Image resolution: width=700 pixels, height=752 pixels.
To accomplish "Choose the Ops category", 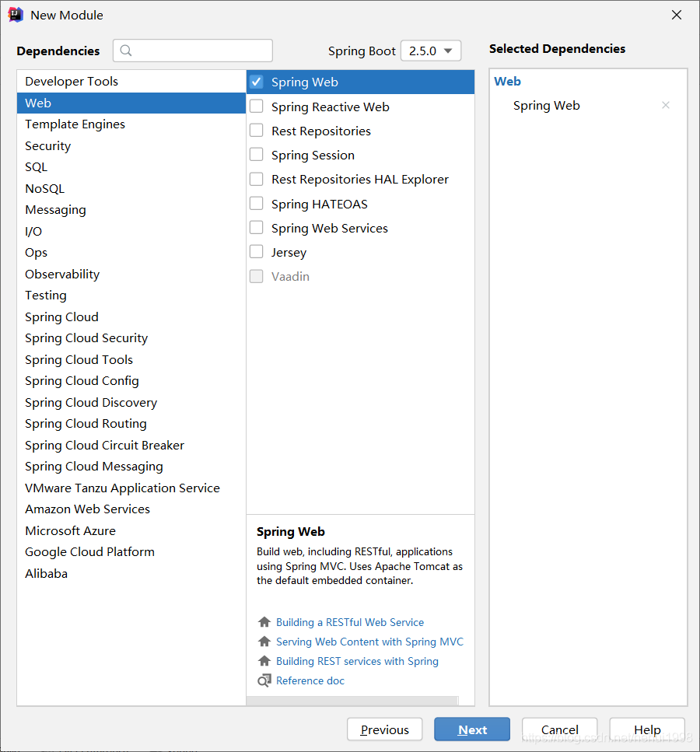I will click(131, 252).
